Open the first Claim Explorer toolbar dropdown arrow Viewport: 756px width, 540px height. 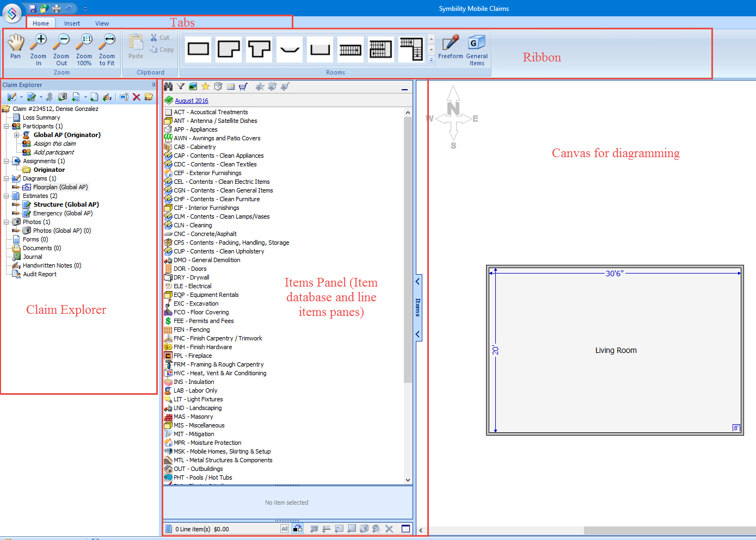21,97
